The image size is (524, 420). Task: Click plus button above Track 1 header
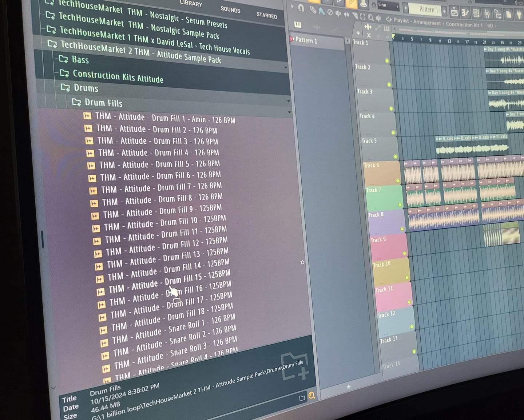coord(358,33)
